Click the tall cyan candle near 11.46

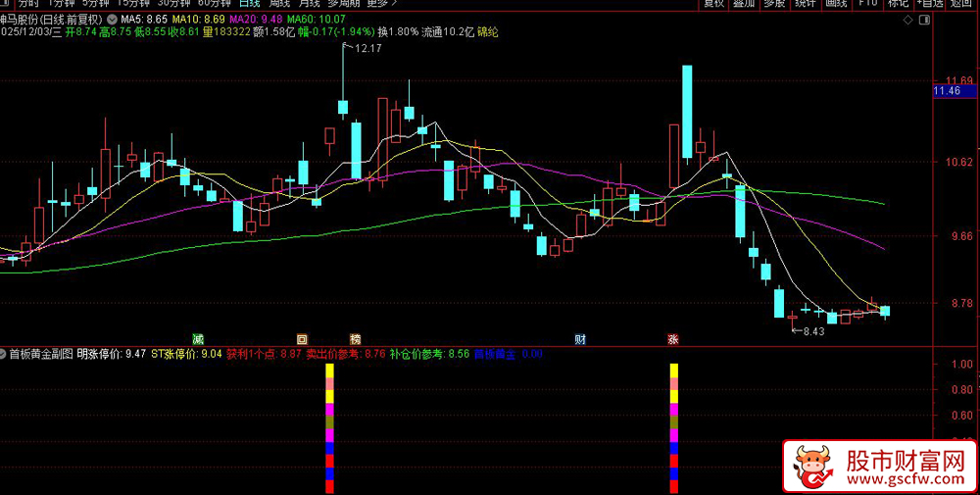[687, 111]
